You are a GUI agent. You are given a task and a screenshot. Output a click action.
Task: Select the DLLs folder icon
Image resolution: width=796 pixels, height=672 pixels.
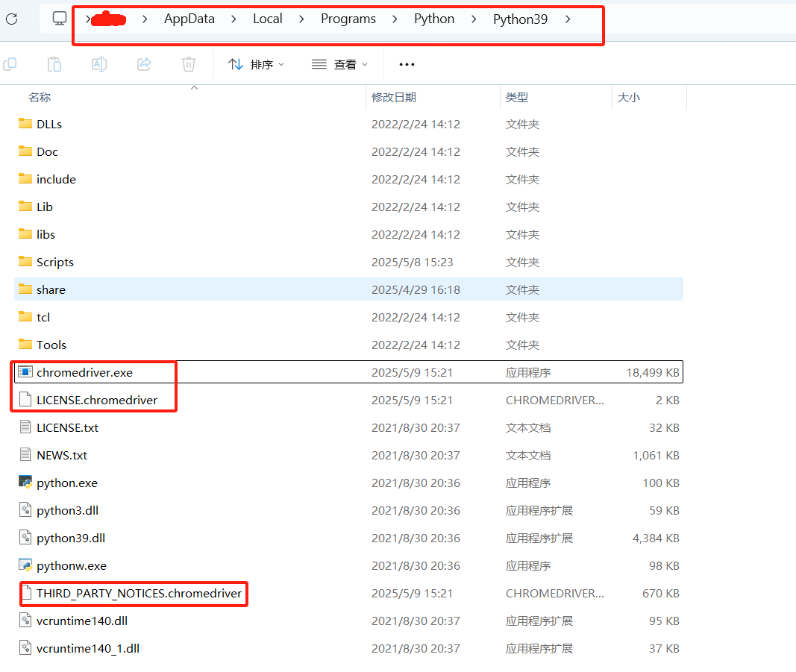[25, 123]
